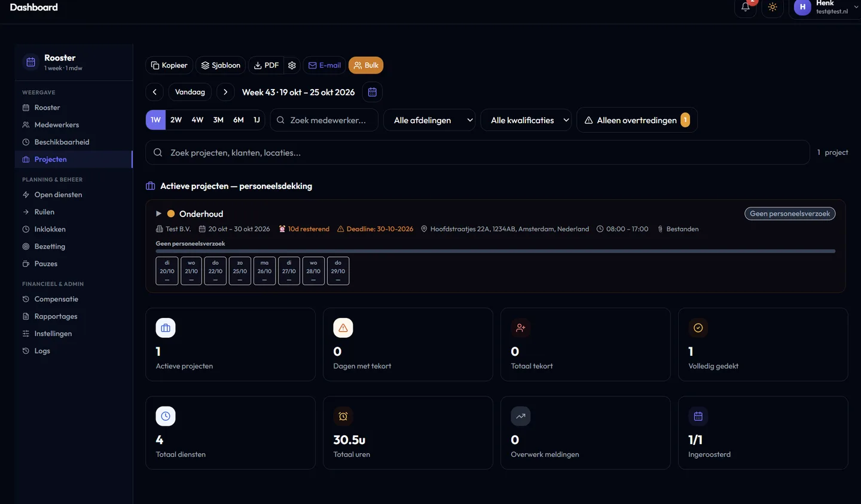The height and width of the screenshot is (504, 861).
Task: Select the 1W range
Action: tap(155, 120)
